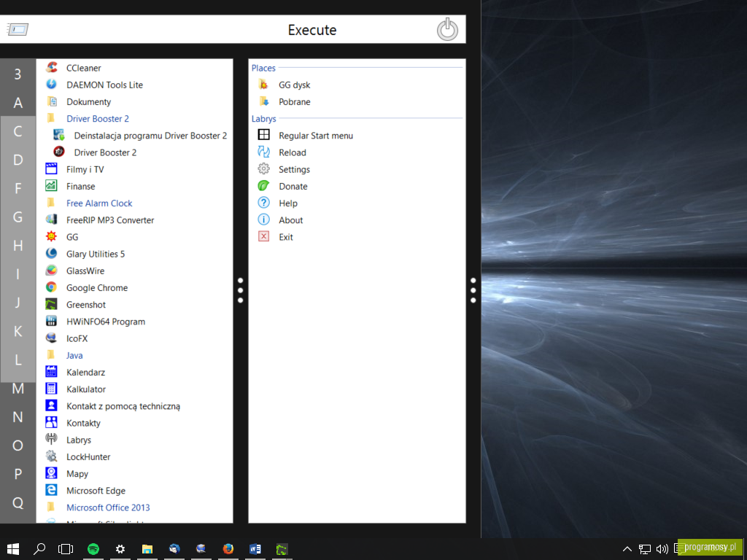Screen dimensions: 747x560
Task: Jump to letter P in the index
Action: (18, 474)
